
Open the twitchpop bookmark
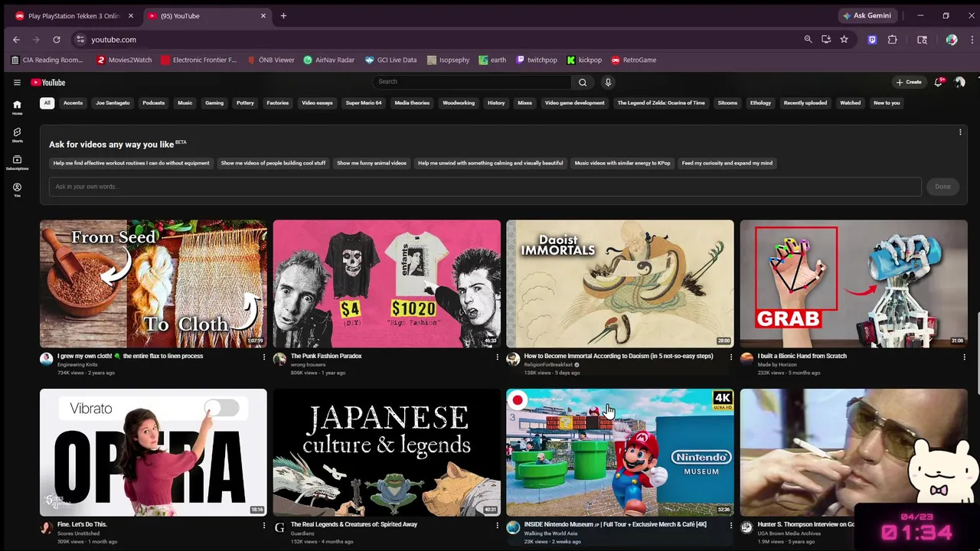537,60
